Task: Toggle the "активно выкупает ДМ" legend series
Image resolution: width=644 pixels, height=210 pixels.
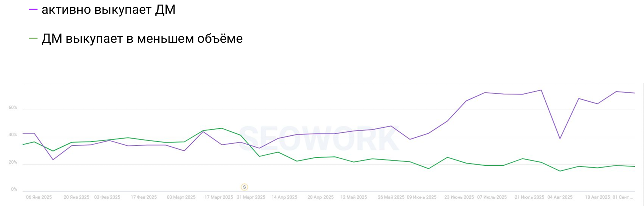Action: (108, 9)
